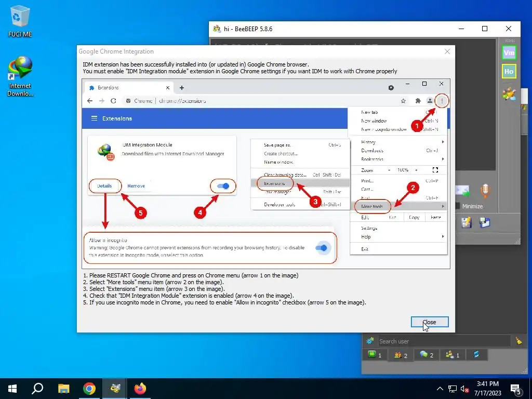Screen dimensions: 532x399
Task: Toggle the Minimize checkbox in BeeBEEP
Action: (x=458, y=206)
